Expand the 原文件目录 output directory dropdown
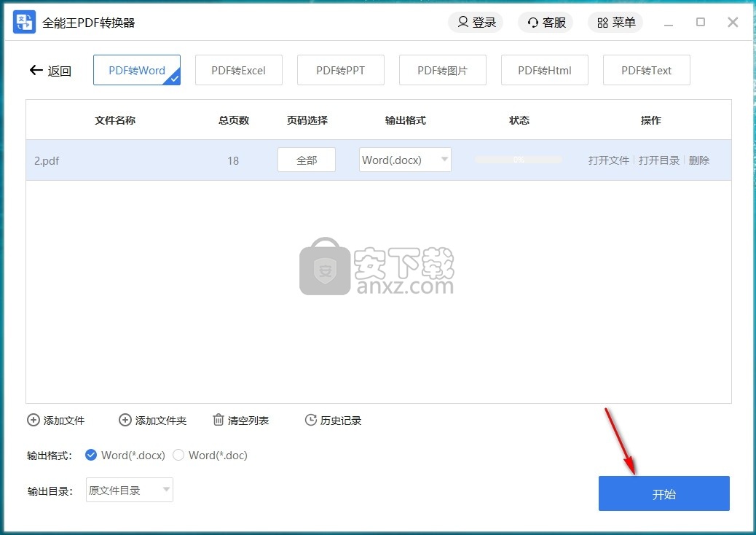This screenshot has width=756, height=535. [129, 490]
